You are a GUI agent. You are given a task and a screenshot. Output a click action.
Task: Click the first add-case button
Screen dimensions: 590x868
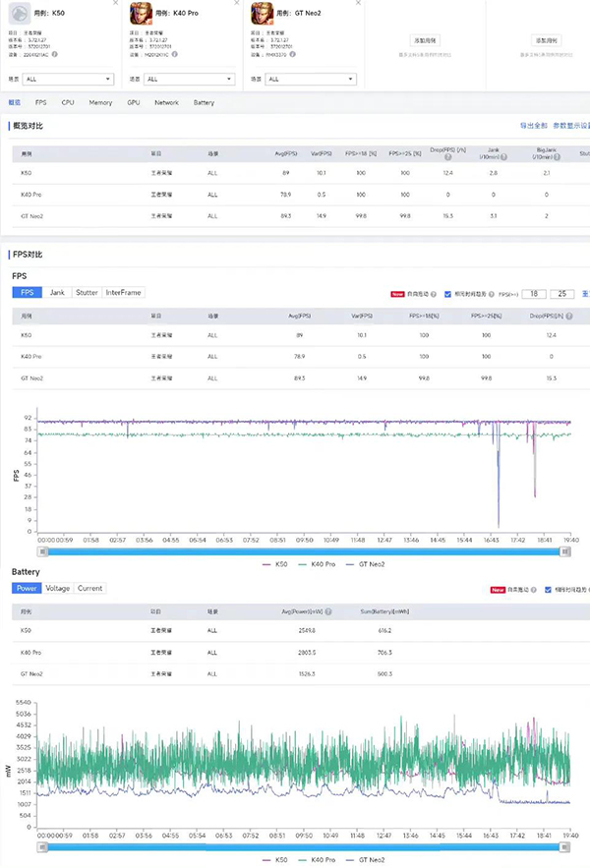[x=425, y=40]
